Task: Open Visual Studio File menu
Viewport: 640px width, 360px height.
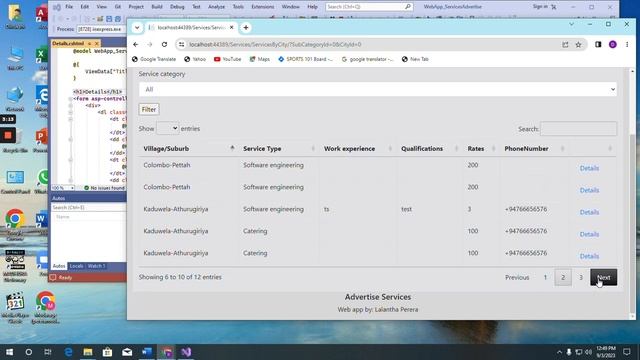Action: (69, 7)
